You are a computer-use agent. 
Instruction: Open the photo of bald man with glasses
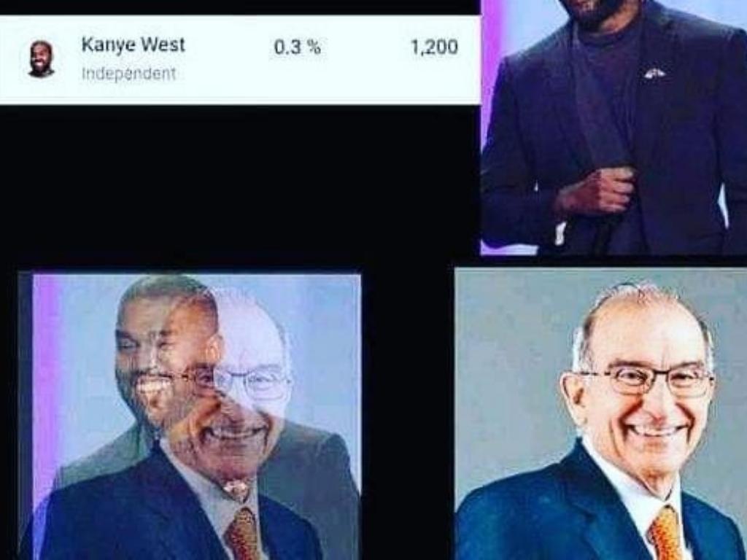click(601, 414)
